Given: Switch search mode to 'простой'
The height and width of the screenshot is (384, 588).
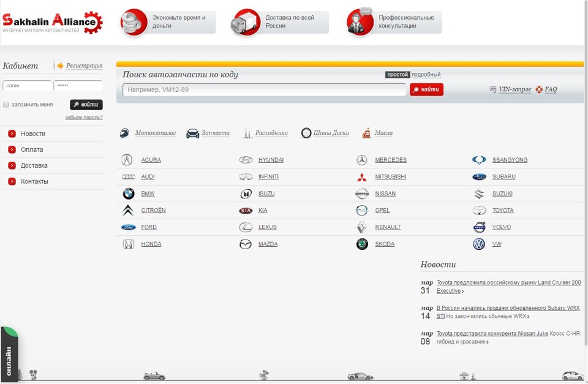Looking at the screenshot, I should tap(397, 75).
